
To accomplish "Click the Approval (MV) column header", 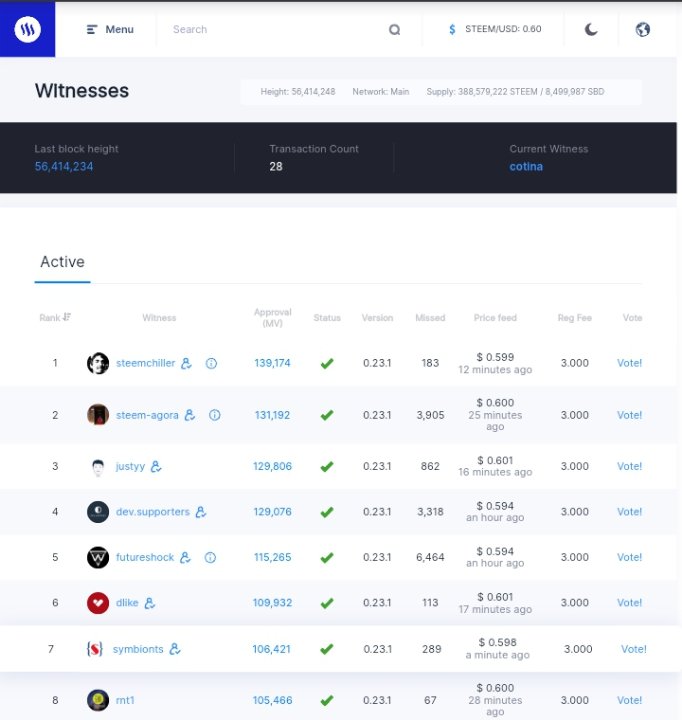I will [272, 318].
